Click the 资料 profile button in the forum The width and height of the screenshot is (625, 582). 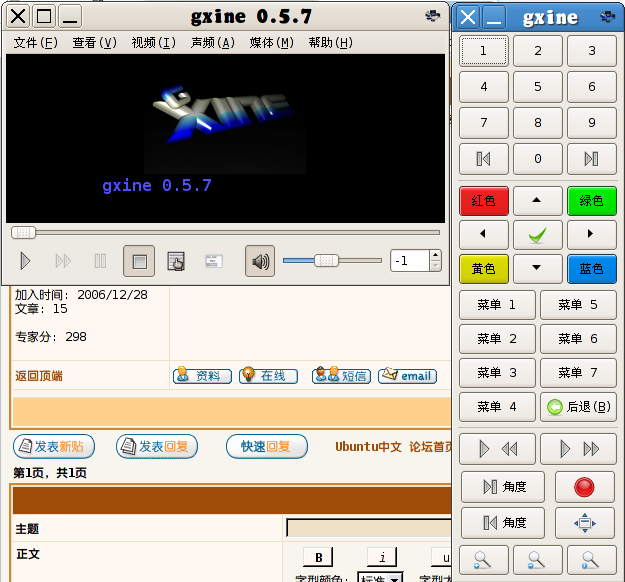pyautogui.click(x=202, y=376)
